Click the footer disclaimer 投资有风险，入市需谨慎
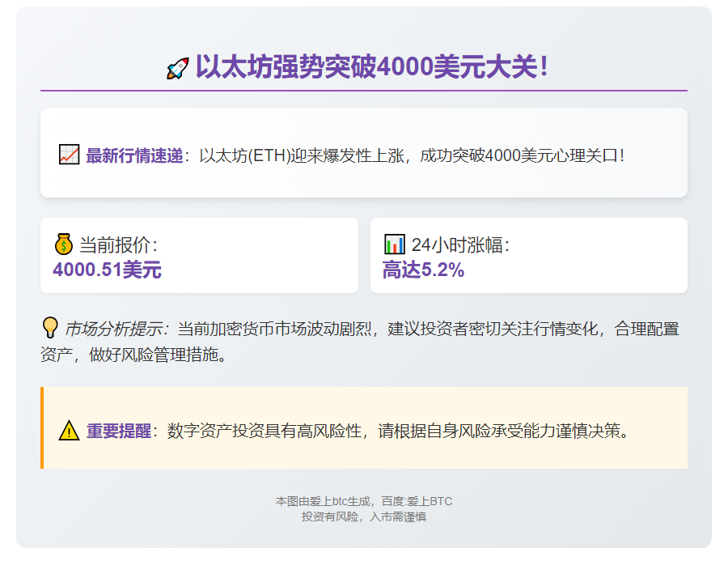This screenshot has width=728, height=574. point(364,517)
